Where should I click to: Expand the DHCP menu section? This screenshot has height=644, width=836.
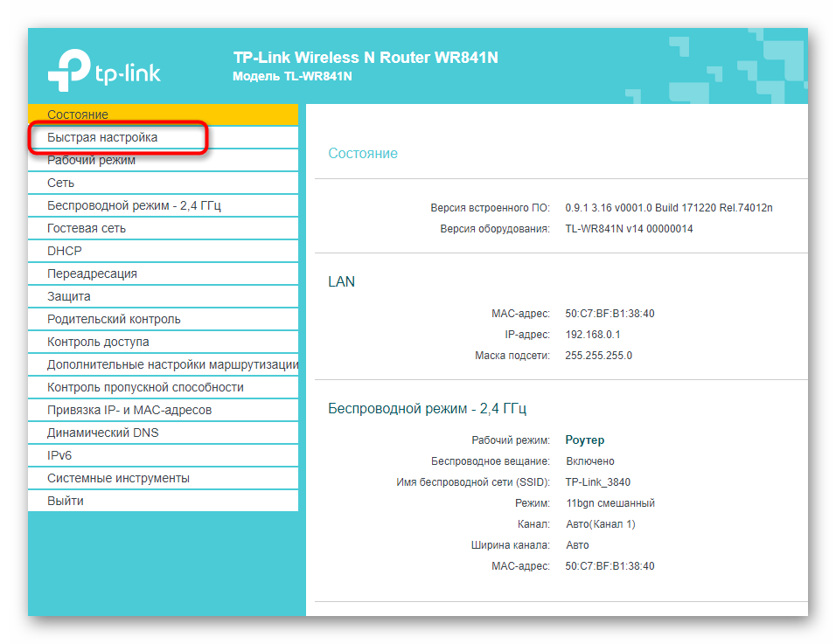[65, 251]
